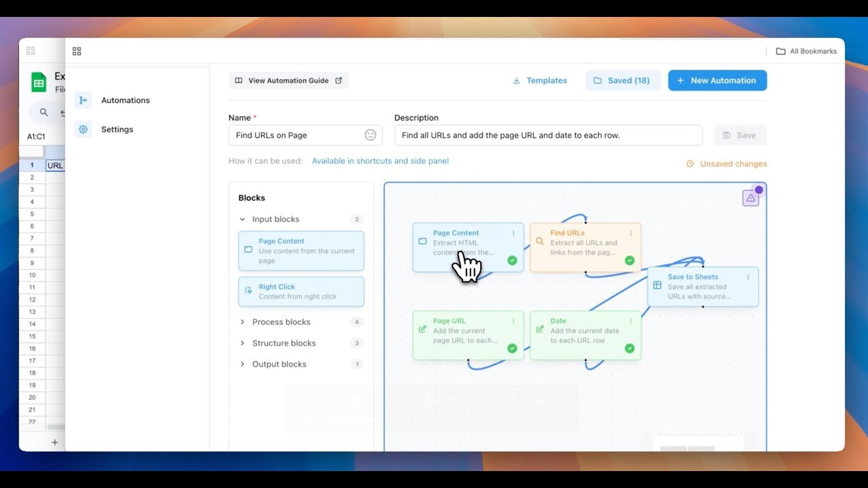Expand the Process blocks section
This screenshot has height=488, width=868.
(243, 321)
